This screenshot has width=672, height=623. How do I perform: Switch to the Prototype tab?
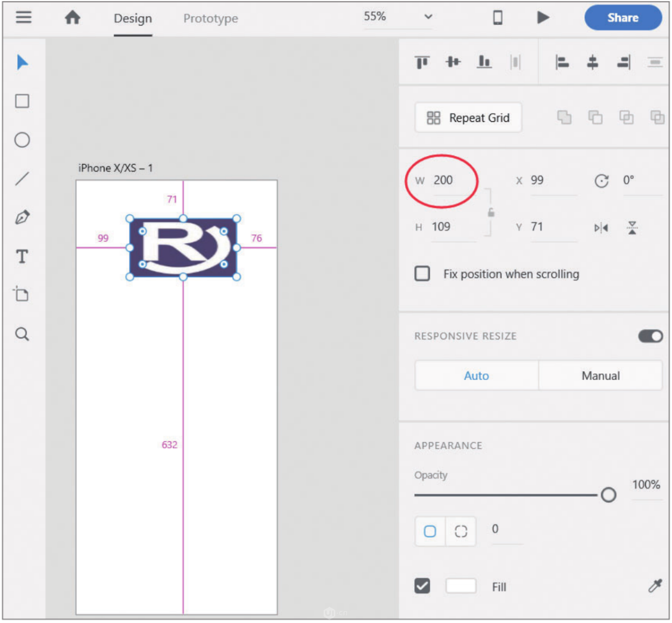(210, 19)
